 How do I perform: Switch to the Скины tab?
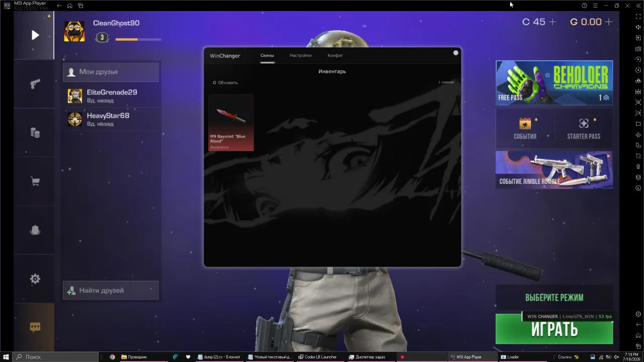click(267, 55)
